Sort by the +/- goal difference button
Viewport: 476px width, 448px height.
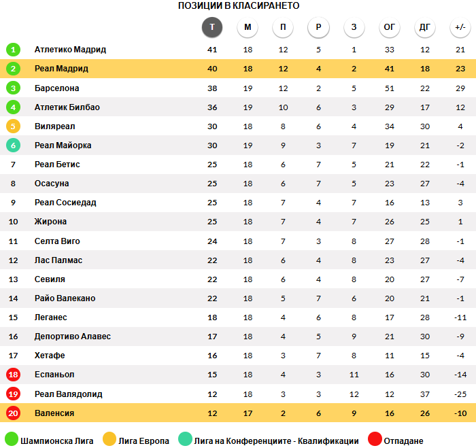pos(460,27)
